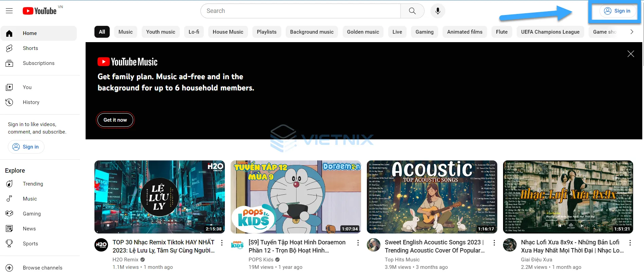The height and width of the screenshot is (277, 644).
Task: Click the magnifier search button
Action: (412, 11)
